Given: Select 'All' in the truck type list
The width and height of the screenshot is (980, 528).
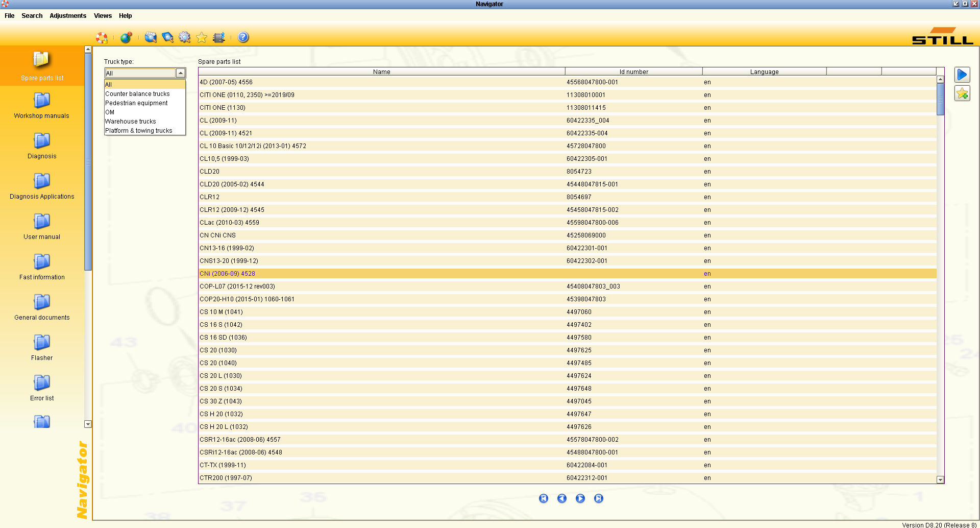Looking at the screenshot, I should pos(145,85).
